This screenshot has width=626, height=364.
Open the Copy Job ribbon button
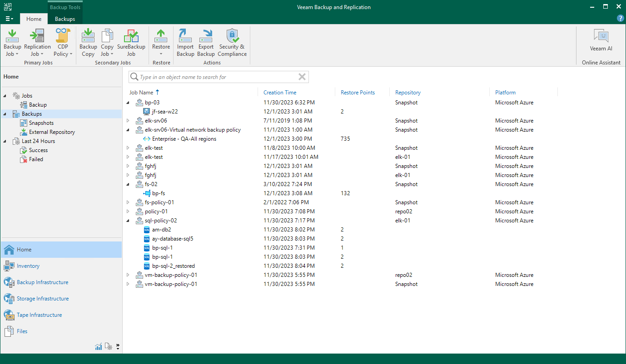tap(107, 42)
